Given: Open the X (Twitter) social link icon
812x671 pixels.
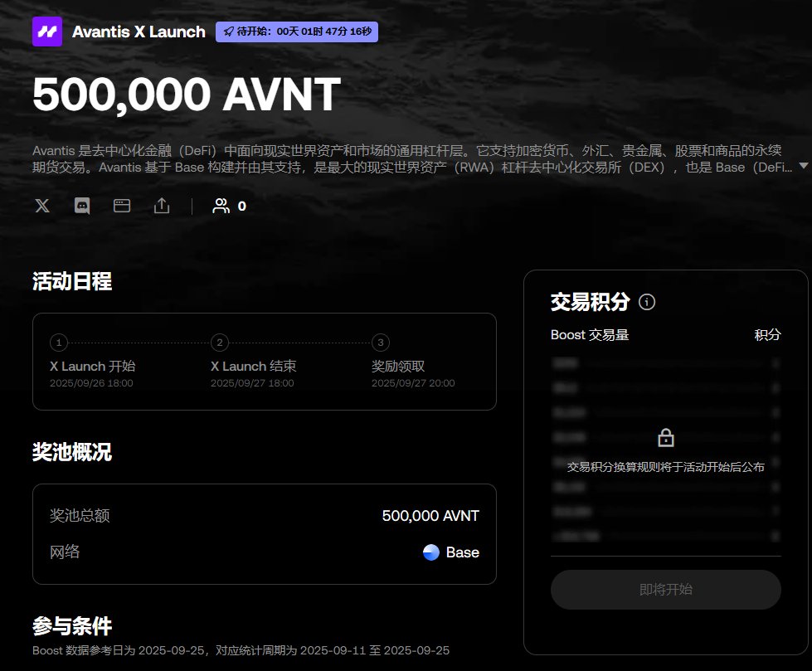Looking at the screenshot, I should [x=42, y=206].
